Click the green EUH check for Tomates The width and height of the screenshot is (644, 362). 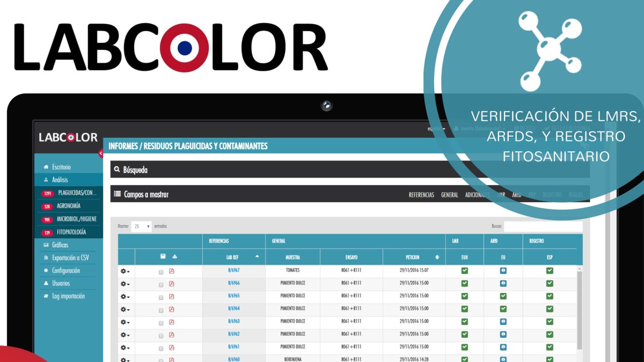464,271
